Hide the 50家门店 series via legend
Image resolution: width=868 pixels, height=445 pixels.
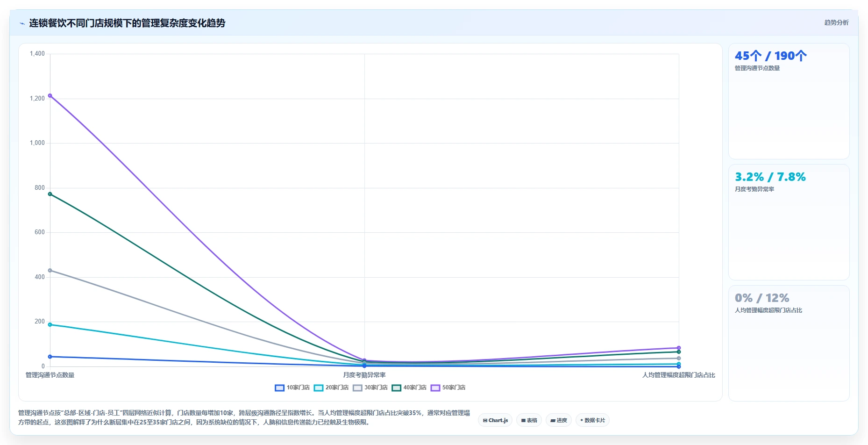tap(448, 388)
